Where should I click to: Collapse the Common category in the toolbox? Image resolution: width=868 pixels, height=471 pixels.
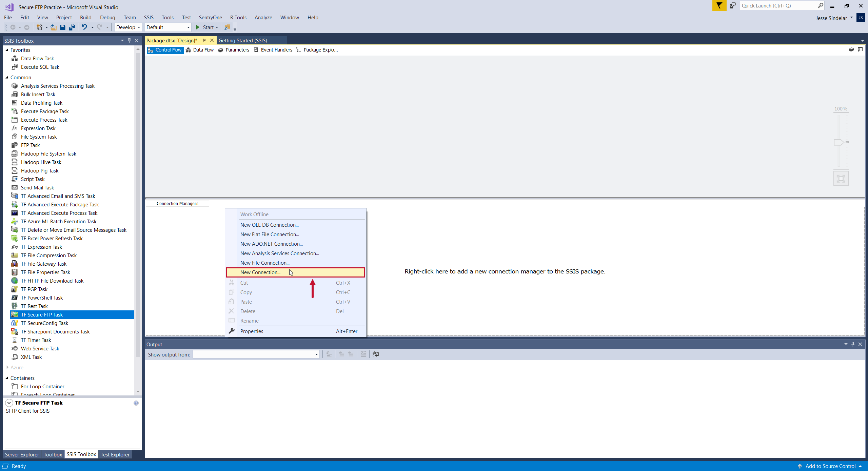pyautogui.click(x=7, y=77)
